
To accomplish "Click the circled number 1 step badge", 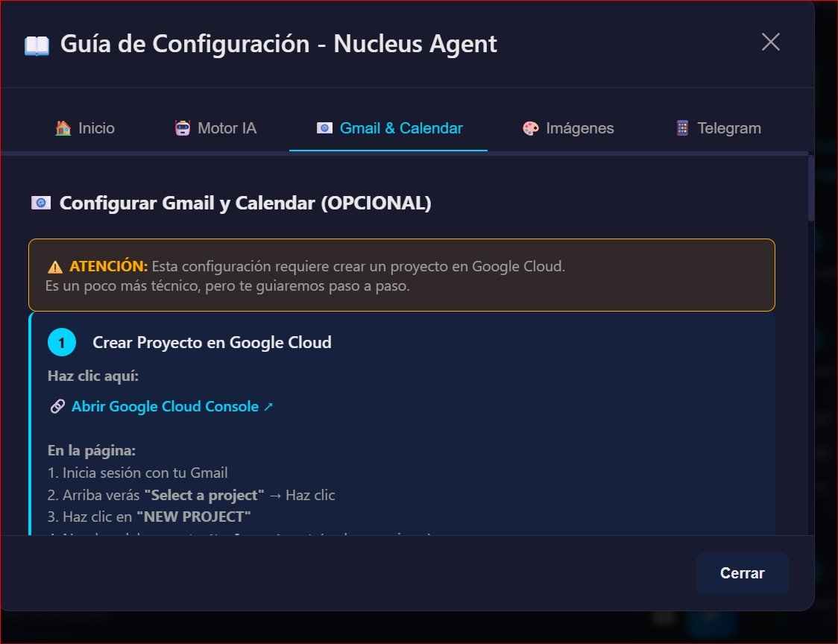I will pos(62,342).
